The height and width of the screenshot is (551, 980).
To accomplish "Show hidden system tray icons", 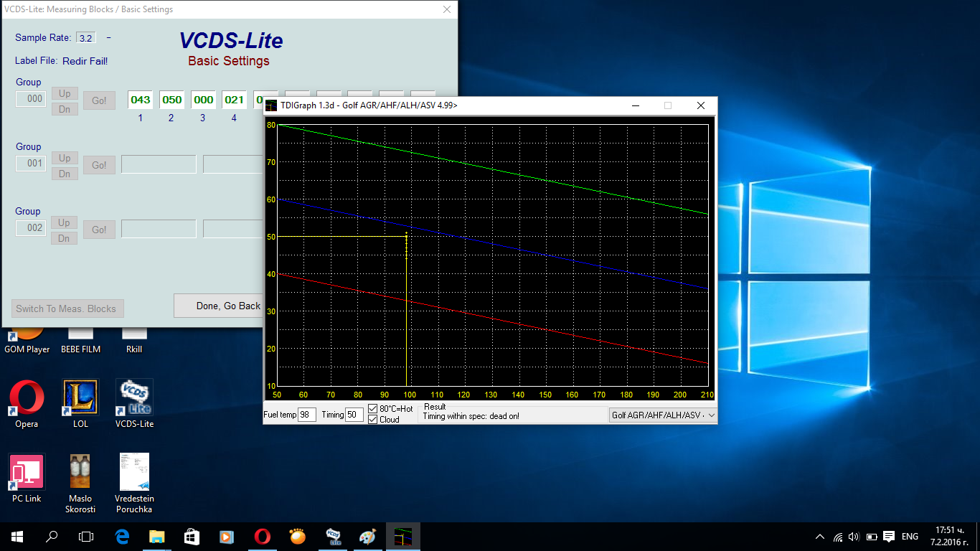I will point(820,537).
